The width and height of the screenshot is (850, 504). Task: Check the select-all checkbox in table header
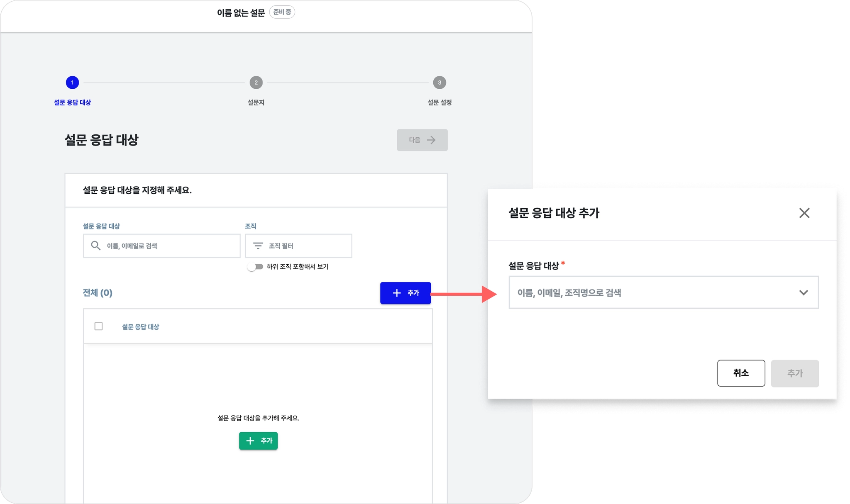pos(98,326)
